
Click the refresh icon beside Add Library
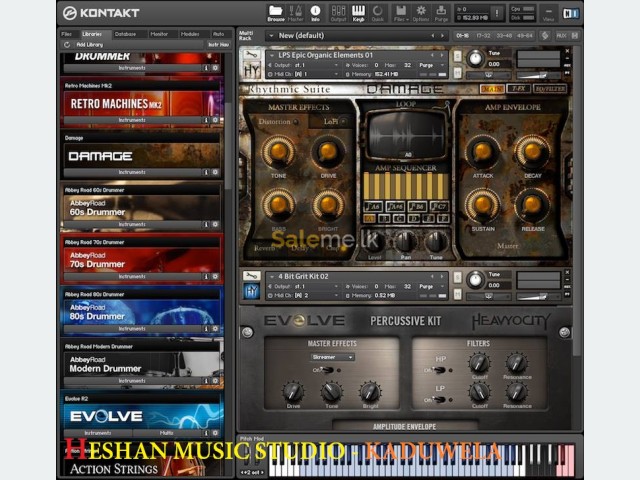click(67, 44)
